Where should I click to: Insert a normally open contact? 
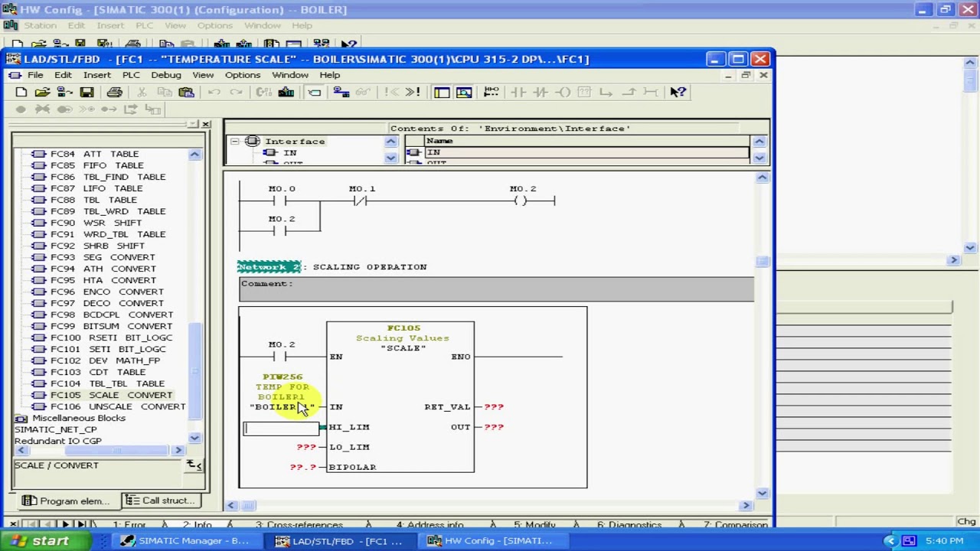pyautogui.click(x=518, y=92)
